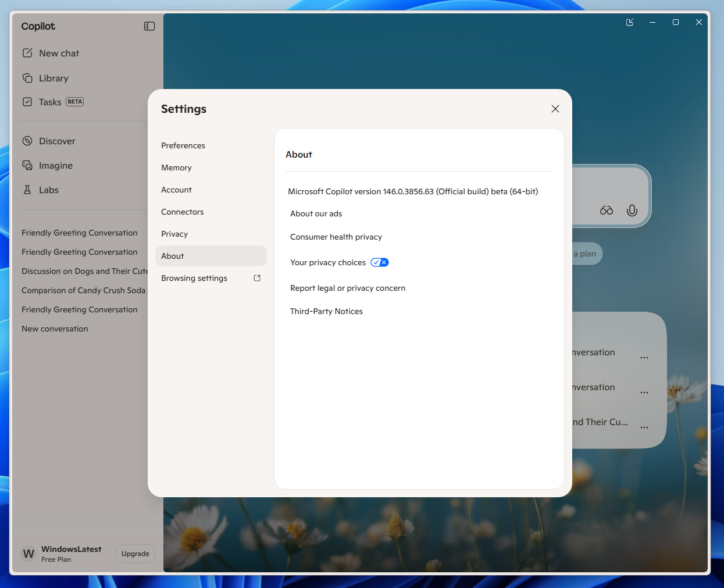This screenshot has width=724, height=588.
Task: Open options menu for Friendly Greeting Conversation
Action: [x=644, y=357]
